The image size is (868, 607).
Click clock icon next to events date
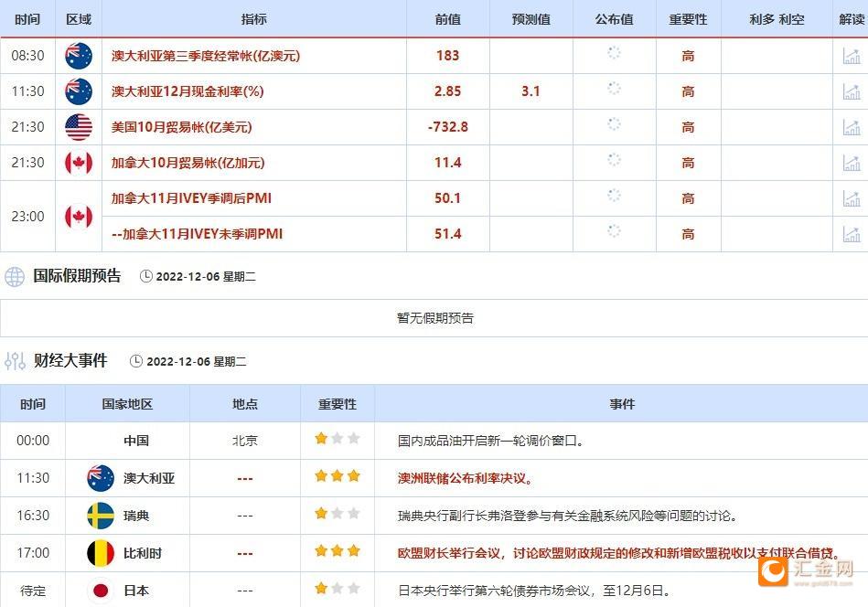136,361
